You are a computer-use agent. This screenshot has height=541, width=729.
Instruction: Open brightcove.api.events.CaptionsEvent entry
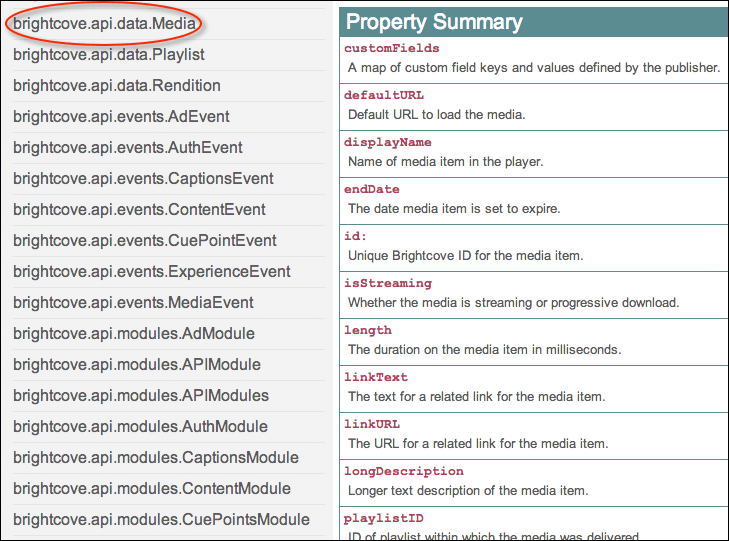click(143, 178)
